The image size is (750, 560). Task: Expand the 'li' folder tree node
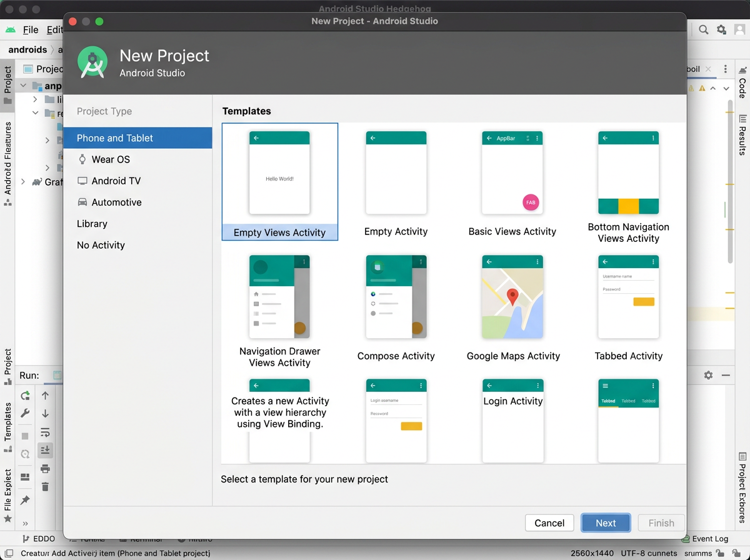(36, 99)
